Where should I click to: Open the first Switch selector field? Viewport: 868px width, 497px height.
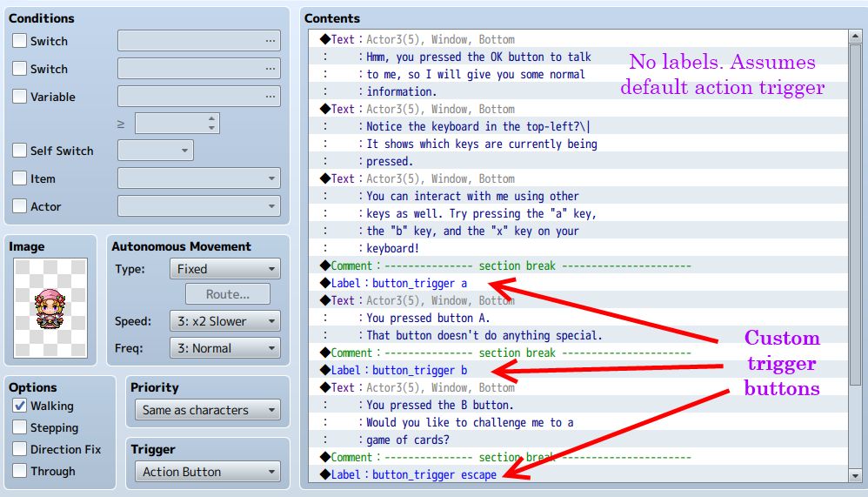click(x=198, y=40)
